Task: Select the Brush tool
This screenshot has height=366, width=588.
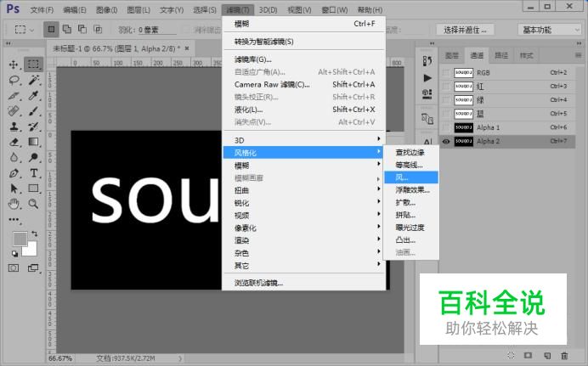Action: click(33, 111)
